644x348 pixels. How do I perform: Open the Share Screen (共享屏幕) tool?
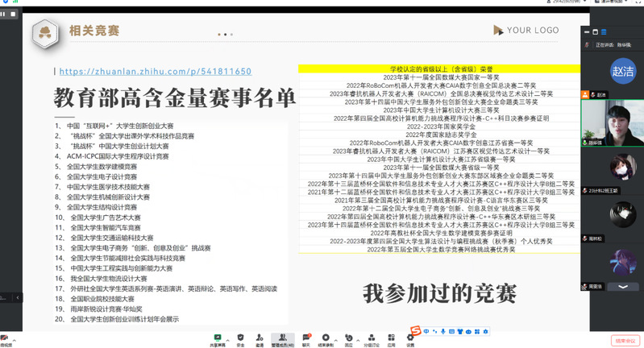(x=217, y=338)
